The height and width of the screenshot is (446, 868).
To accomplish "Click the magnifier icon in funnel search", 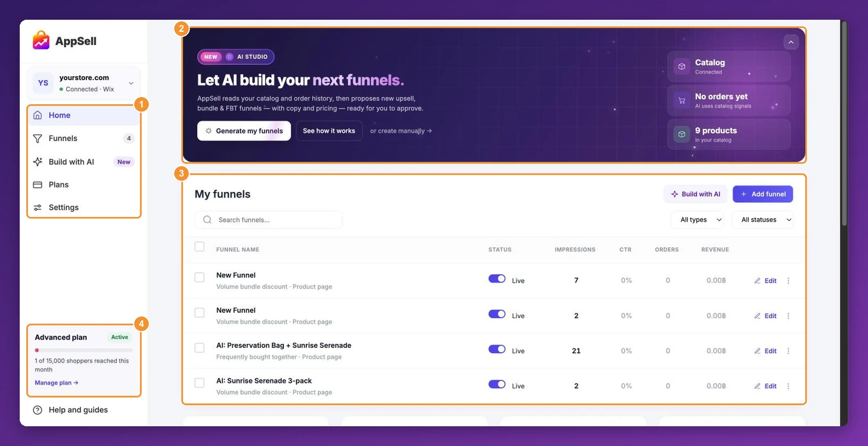I will (207, 220).
